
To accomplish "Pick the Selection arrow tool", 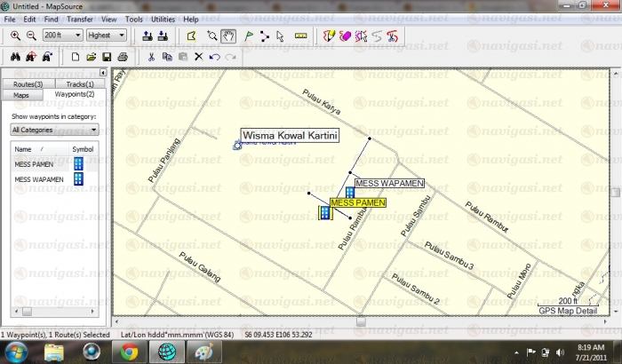I will pyautogui.click(x=280, y=36).
